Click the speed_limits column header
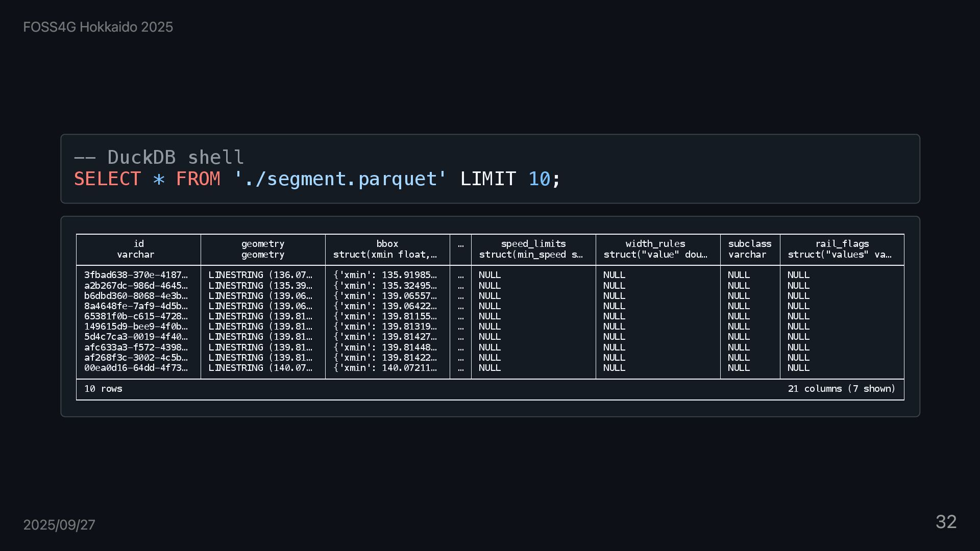The width and height of the screenshot is (980, 551). pos(533,244)
